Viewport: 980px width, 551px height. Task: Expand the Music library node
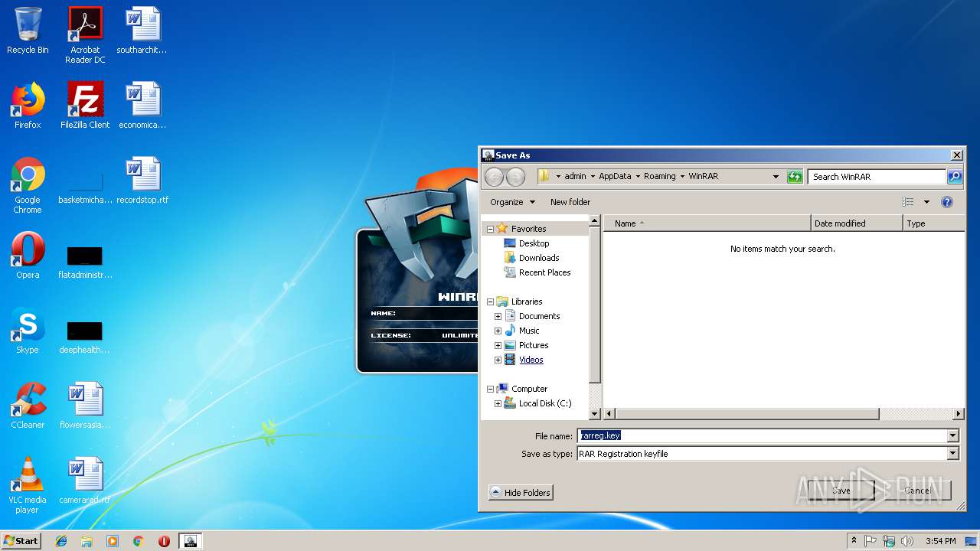(498, 331)
